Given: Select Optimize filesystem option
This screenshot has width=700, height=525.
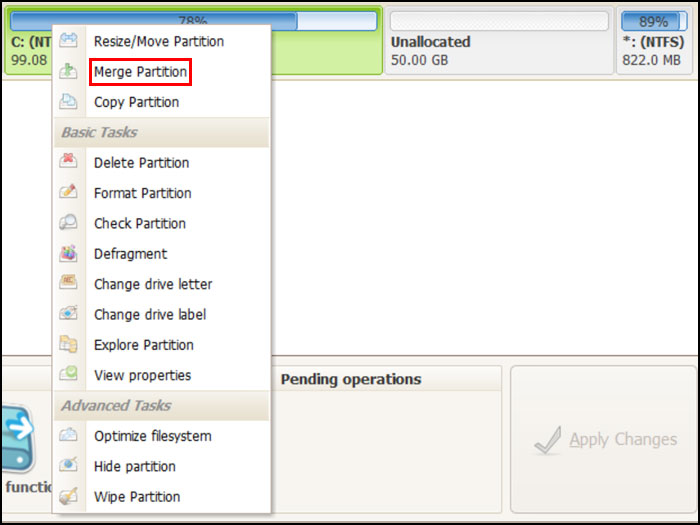Looking at the screenshot, I should 162,436.
